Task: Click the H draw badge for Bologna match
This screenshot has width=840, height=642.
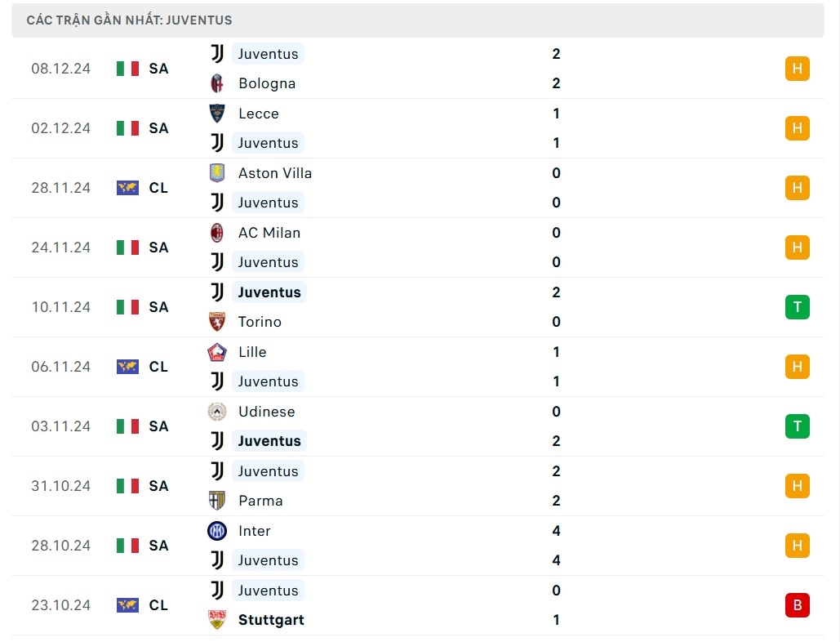Action: (797, 69)
